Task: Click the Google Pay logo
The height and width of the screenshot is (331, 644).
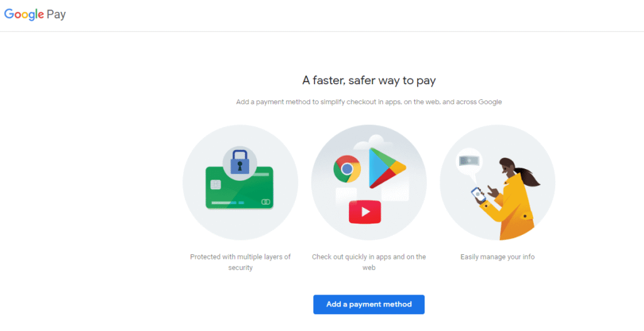Action: click(35, 15)
